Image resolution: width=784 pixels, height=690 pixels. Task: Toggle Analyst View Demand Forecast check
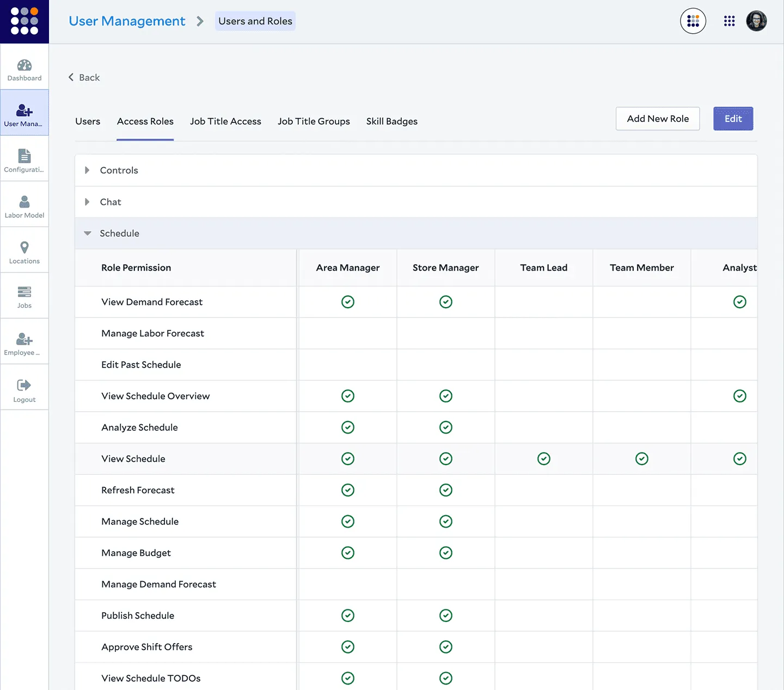pos(739,302)
